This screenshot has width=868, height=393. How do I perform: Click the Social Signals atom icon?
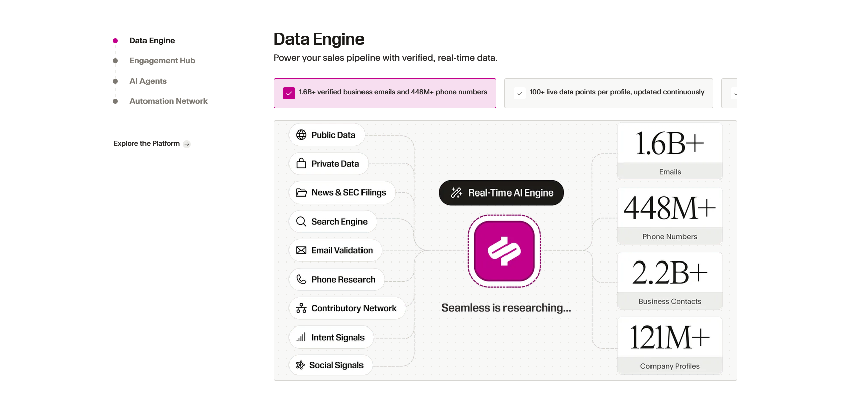pos(300,365)
